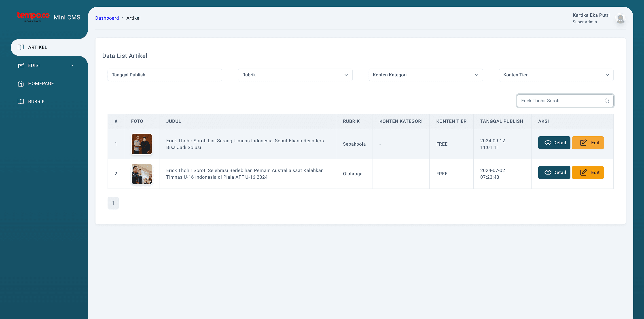Click the Artikel breadcrumb text
Viewport: 644px width, 319px height.
133,18
